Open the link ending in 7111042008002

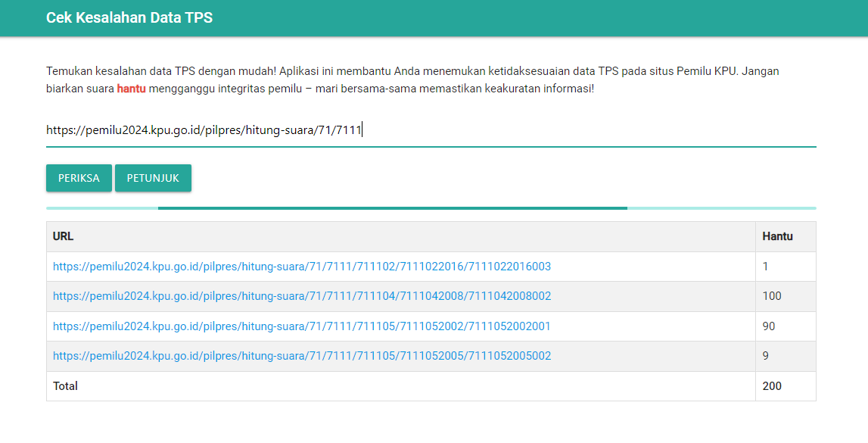click(x=301, y=296)
